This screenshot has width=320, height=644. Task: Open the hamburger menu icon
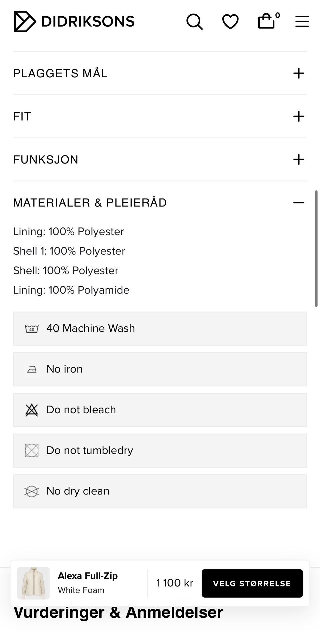(302, 22)
